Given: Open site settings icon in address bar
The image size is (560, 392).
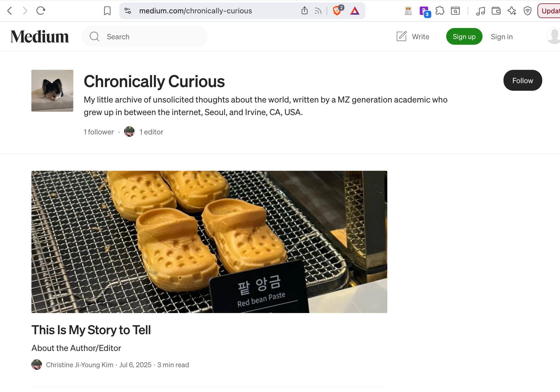Looking at the screenshot, I should coord(128,11).
